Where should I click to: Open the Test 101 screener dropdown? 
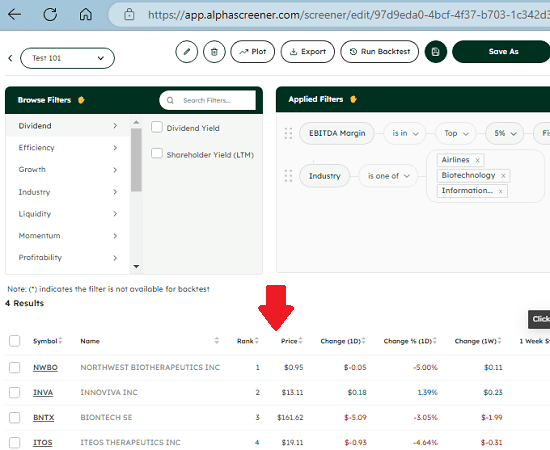coord(67,58)
